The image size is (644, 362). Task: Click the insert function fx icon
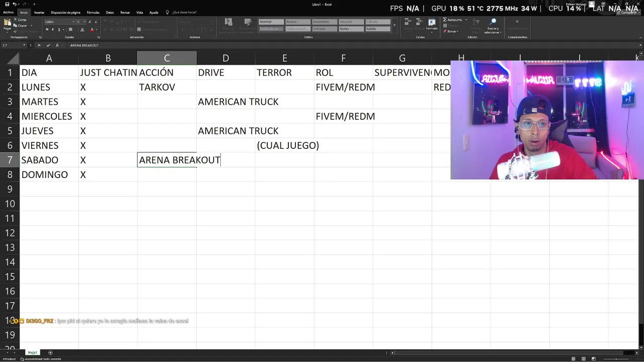(57, 45)
